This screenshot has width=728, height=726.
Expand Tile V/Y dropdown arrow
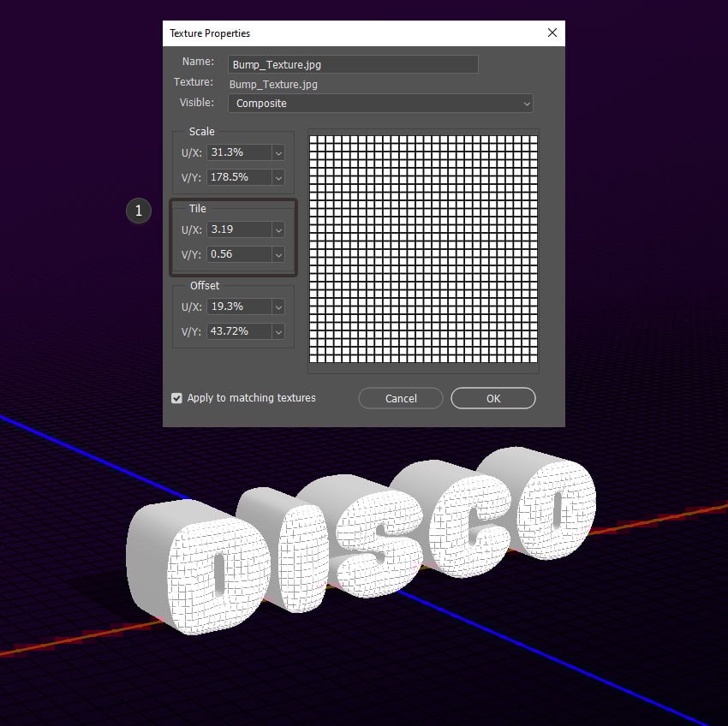coord(278,254)
